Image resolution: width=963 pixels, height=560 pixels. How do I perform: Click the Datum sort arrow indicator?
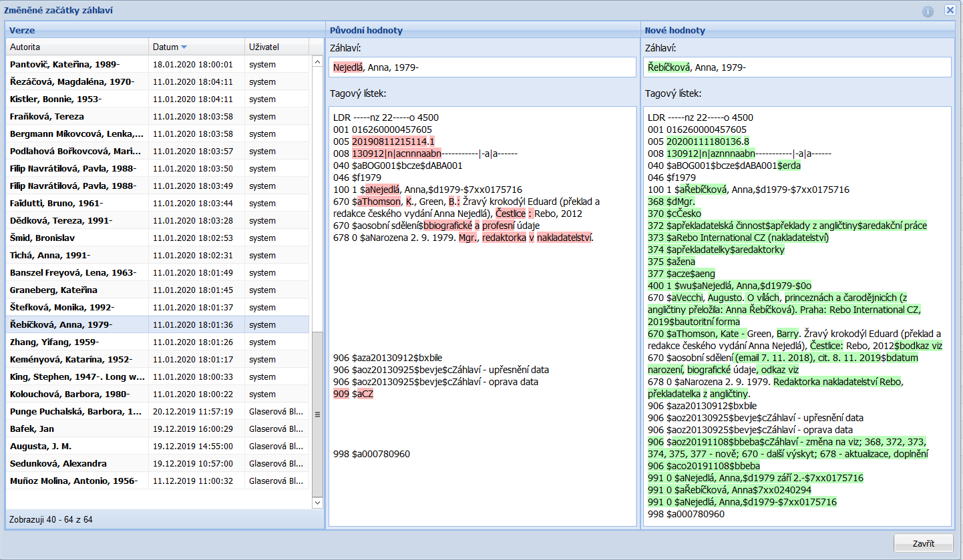tap(184, 47)
